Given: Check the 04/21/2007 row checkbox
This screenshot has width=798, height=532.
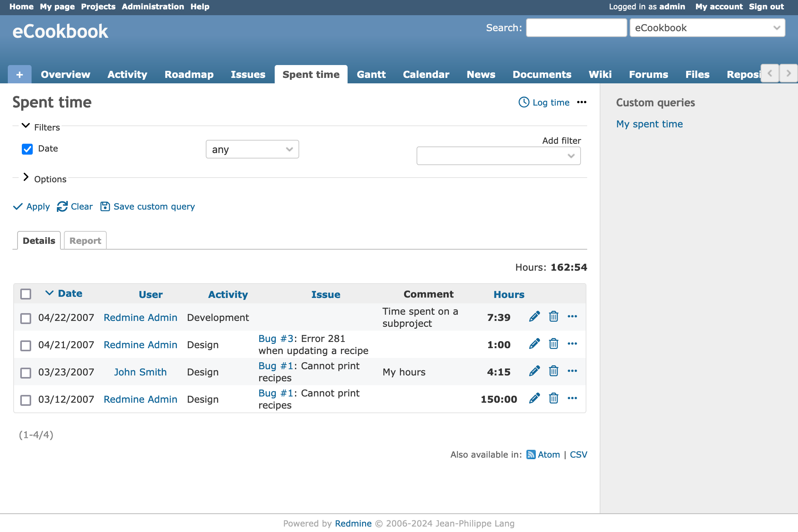Looking at the screenshot, I should tap(26, 345).
